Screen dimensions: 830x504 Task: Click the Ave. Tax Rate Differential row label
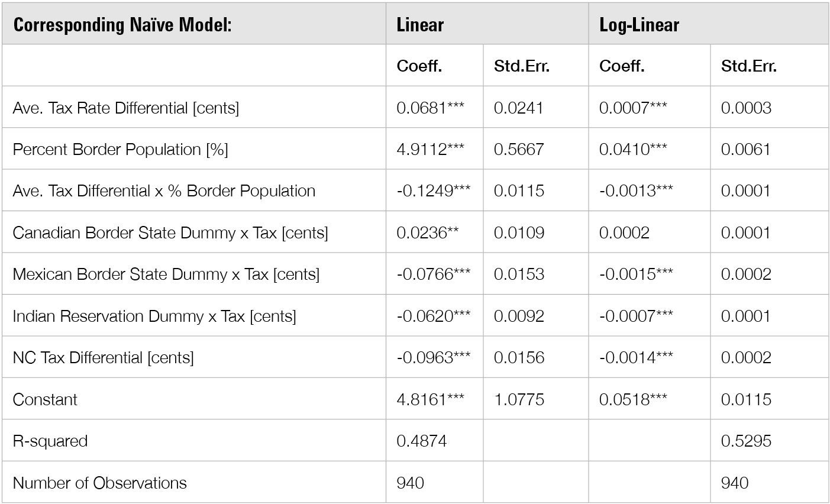(126, 108)
